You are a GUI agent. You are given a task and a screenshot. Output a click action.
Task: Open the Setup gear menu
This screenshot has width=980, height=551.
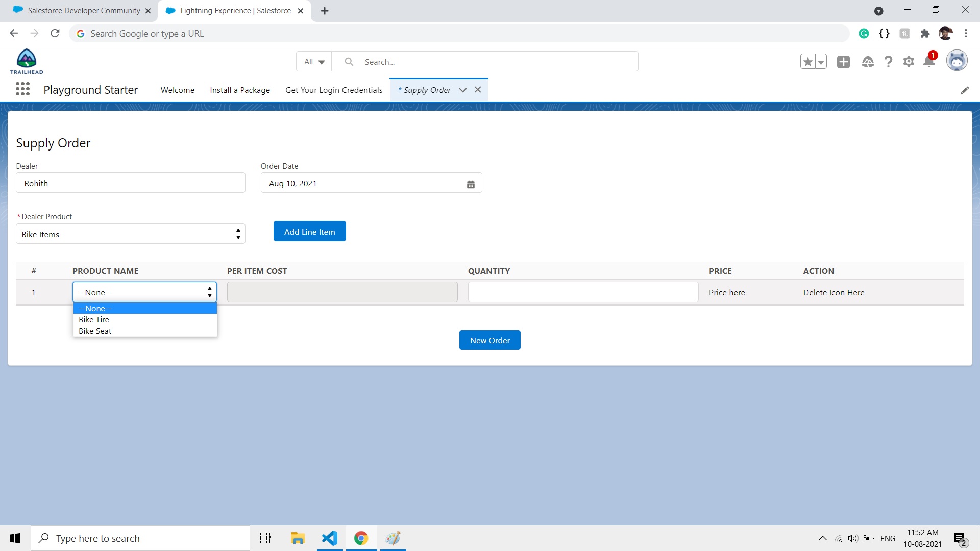tap(909, 62)
